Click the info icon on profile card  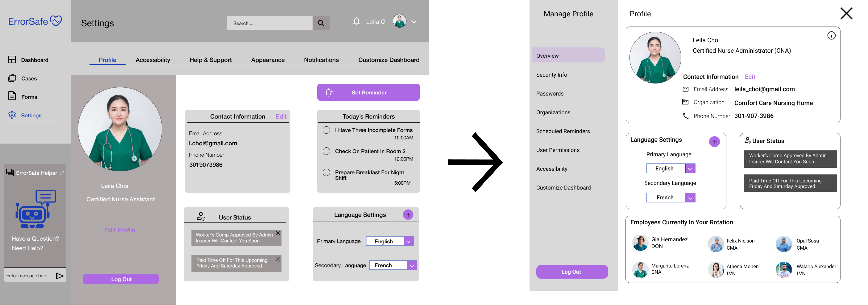coord(831,35)
